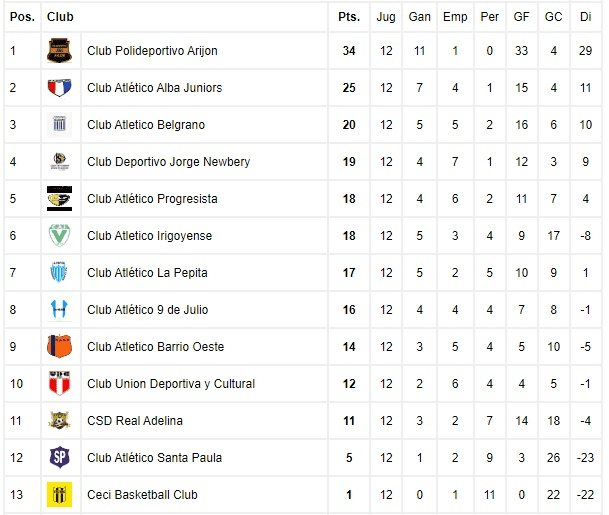Click the Real Adelina crest icon
The width and height of the screenshot is (609, 515).
pos(59,420)
